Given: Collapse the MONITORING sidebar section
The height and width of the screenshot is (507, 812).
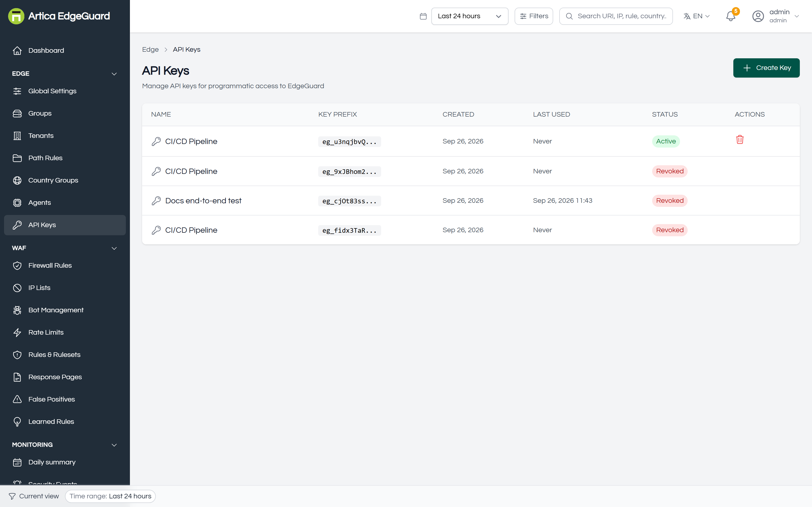Looking at the screenshot, I should 114,445.
